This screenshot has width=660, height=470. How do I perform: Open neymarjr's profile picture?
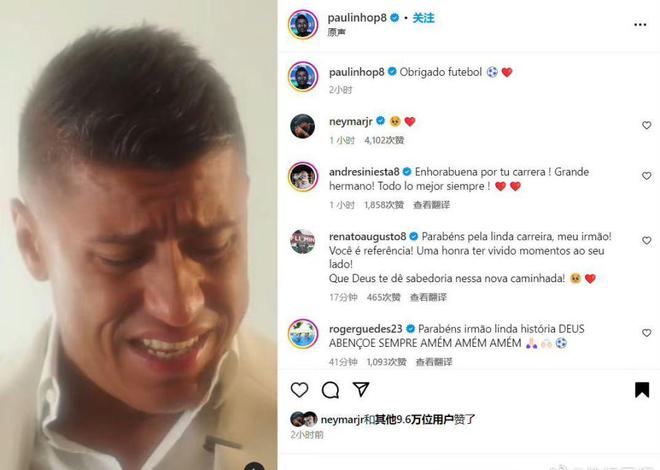(x=303, y=126)
